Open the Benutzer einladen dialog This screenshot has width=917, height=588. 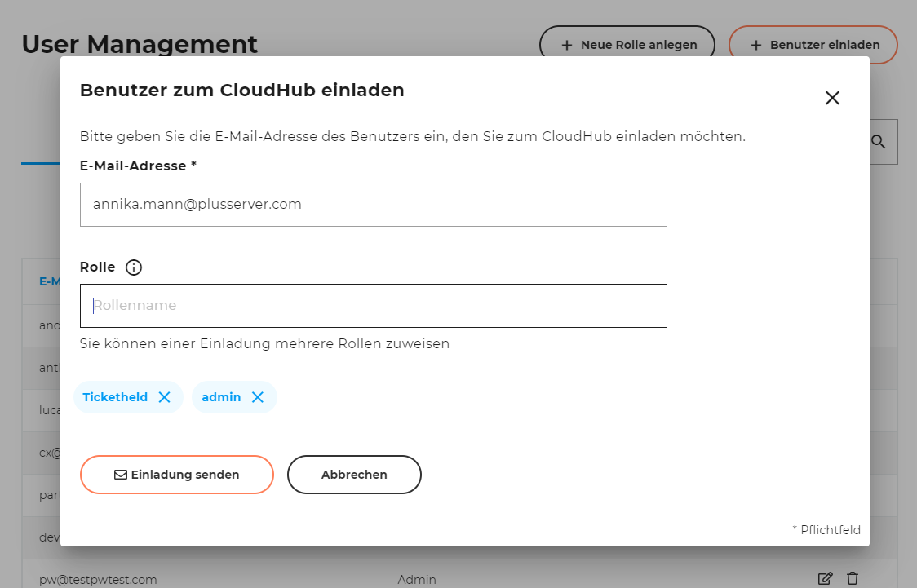(813, 45)
